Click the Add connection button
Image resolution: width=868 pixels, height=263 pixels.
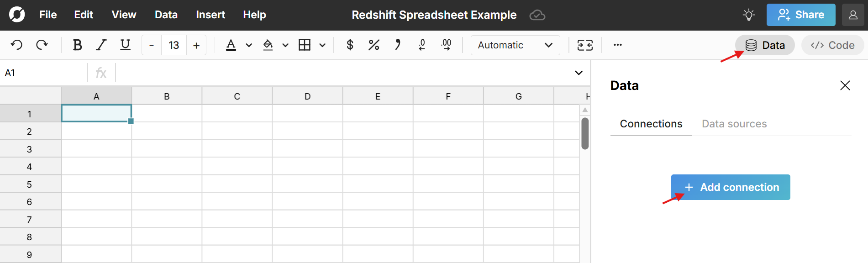click(730, 187)
